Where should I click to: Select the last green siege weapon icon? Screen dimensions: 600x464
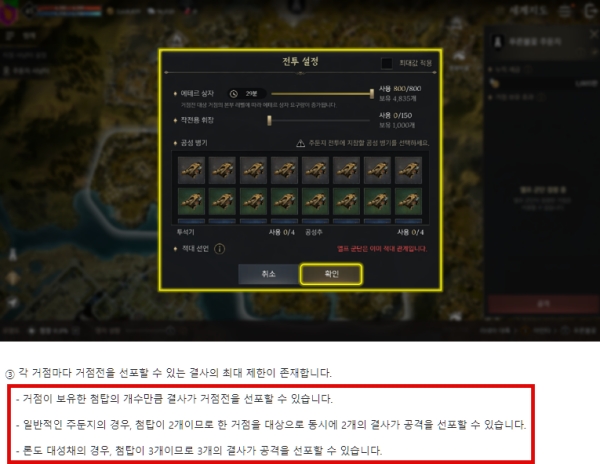click(408, 201)
